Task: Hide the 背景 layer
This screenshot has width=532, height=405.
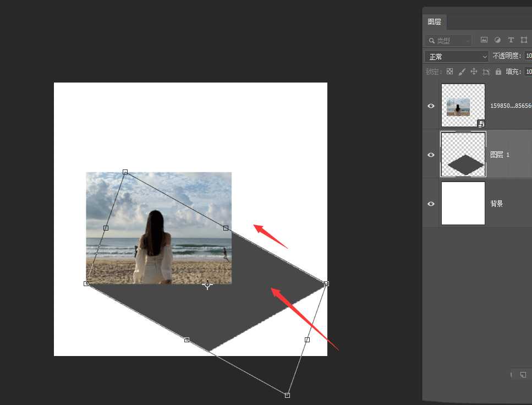Action: pos(431,204)
